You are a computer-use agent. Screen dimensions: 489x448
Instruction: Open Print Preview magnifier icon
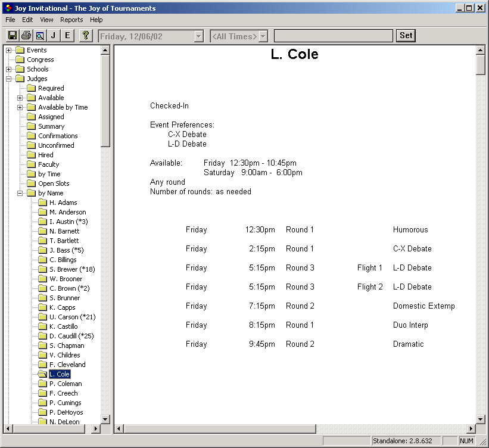point(39,36)
